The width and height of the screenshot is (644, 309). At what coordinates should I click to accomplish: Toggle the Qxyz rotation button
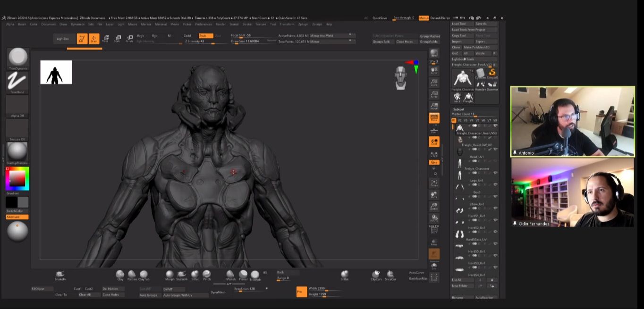(x=434, y=162)
